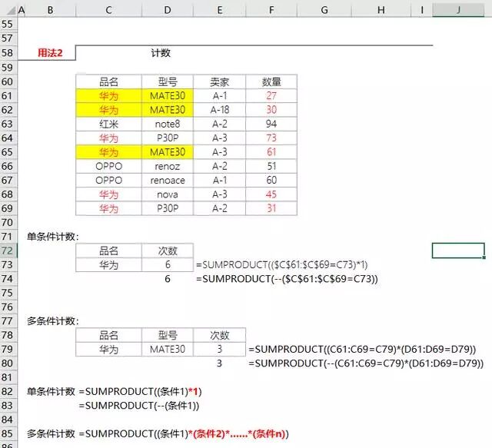Click P30P cell in row 69
Viewport: 492px width, 448px height.
(x=168, y=208)
